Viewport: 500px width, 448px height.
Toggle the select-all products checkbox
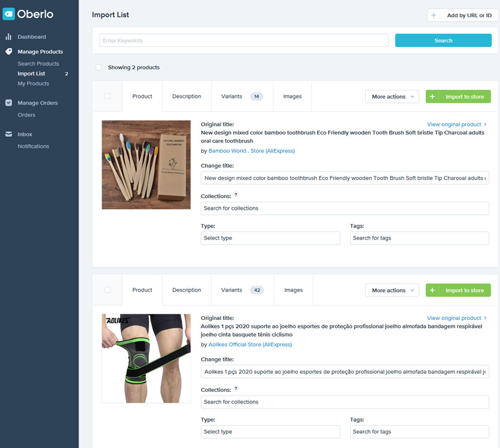coord(99,67)
